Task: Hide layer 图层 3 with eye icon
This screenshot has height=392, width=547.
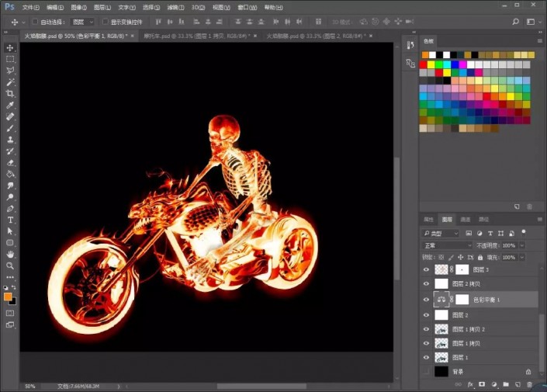Action: point(426,269)
